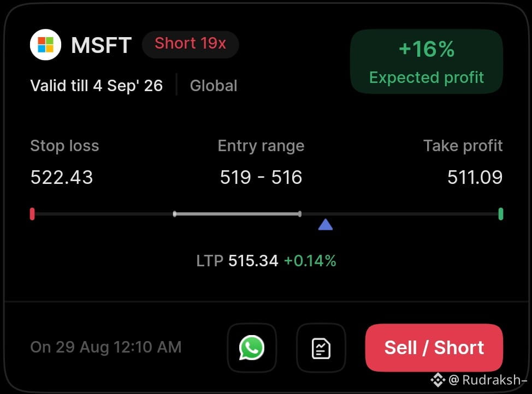532x394 pixels.
Task: Select the Short 19x leverage badge
Action: tap(190, 44)
